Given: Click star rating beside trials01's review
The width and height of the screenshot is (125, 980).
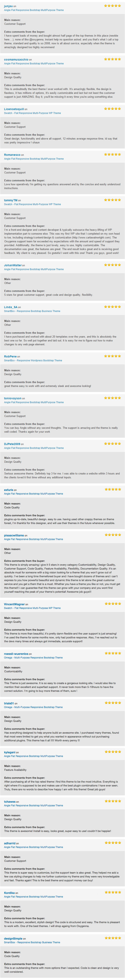Looking at the screenshot, I should pyautogui.click(x=112, y=703).
